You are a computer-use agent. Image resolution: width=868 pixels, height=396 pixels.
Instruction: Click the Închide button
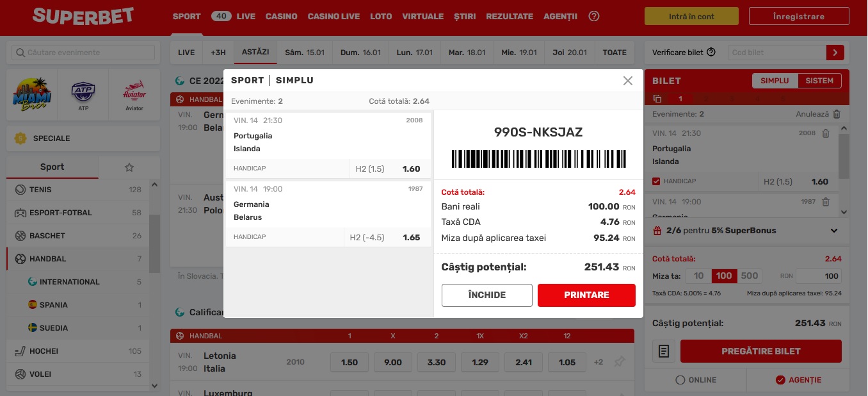coord(487,295)
